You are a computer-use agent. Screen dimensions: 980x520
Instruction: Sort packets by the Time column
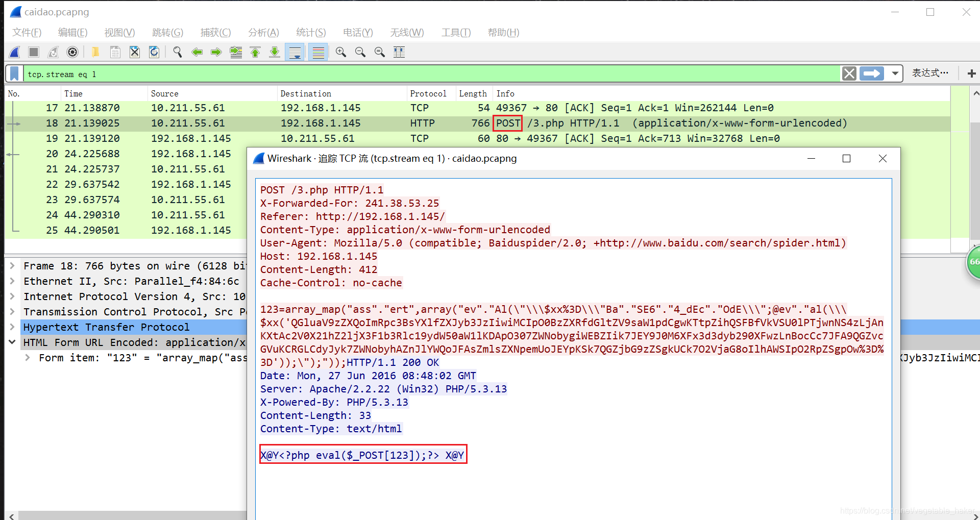[104, 93]
